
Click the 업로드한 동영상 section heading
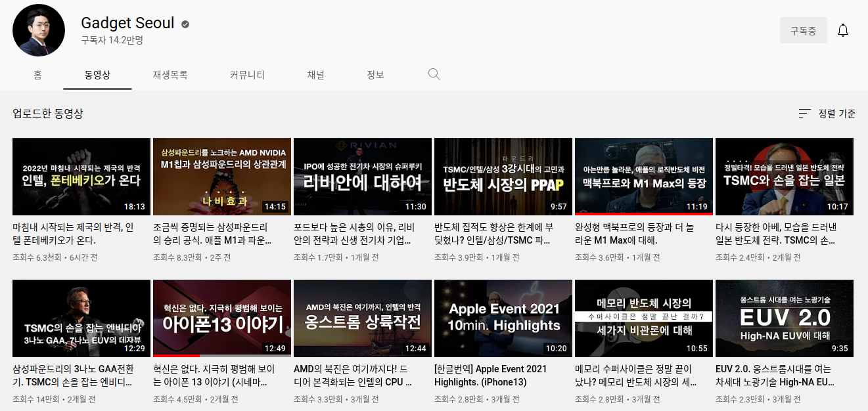coord(48,114)
